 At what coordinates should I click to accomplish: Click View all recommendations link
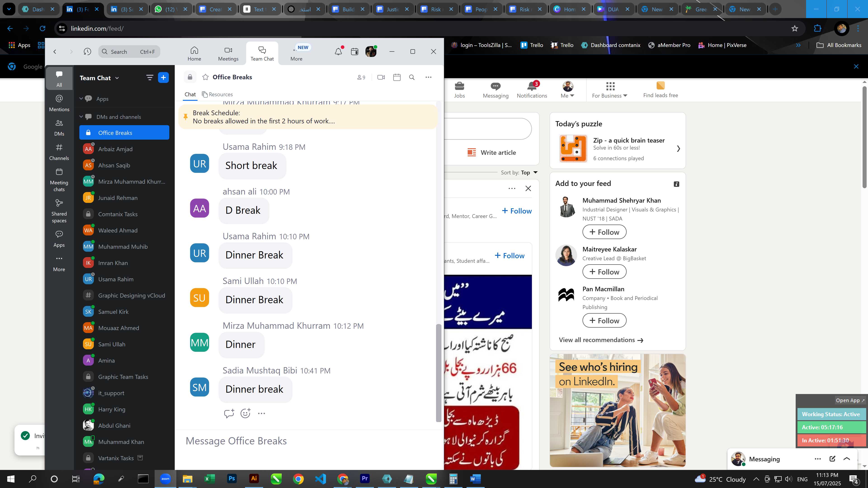point(601,340)
